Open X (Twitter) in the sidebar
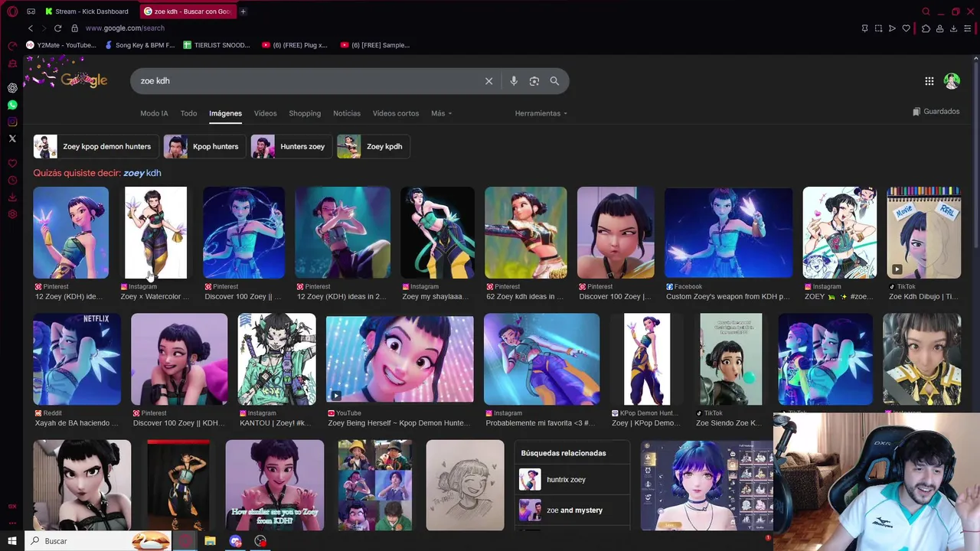Viewport: 980px width, 551px height. pos(12,139)
